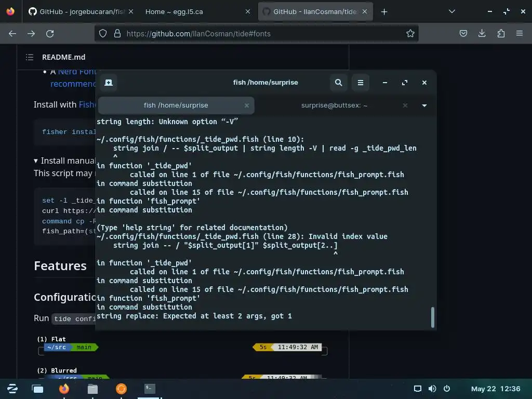Open README.md table of contents icon
This screenshot has width=532, height=399.
point(30,57)
